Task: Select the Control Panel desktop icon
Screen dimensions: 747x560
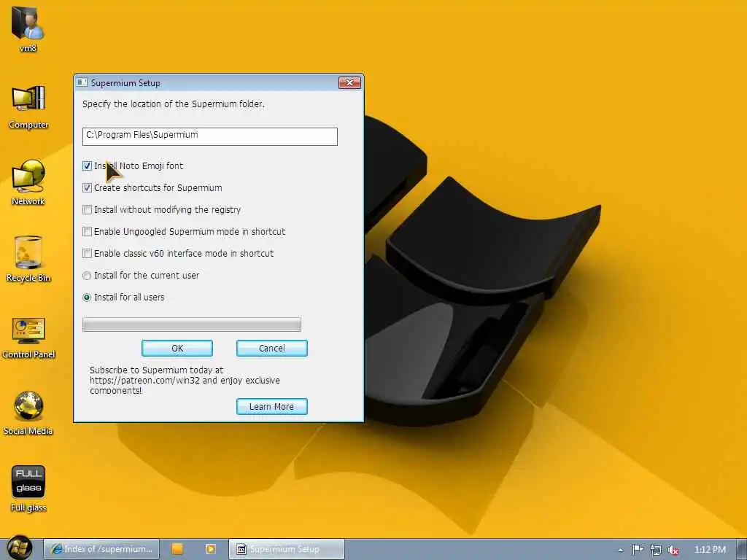Action: pyautogui.click(x=28, y=336)
